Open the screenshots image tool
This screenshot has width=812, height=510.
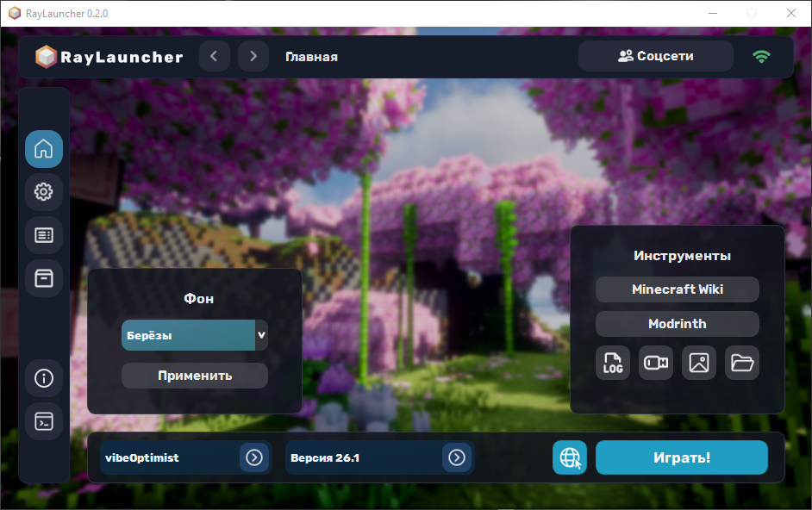699,363
